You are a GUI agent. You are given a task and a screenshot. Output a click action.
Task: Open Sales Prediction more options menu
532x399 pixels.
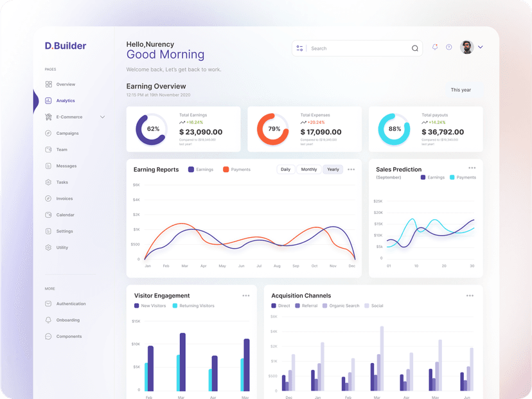click(x=472, y=168)
